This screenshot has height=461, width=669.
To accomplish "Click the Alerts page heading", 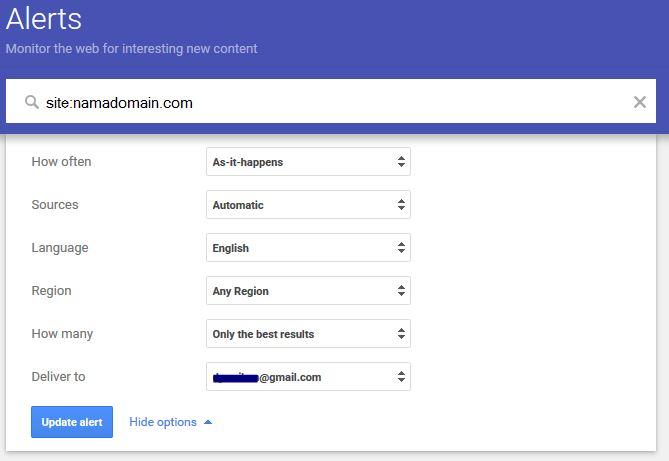I will [x=44, y=19].
